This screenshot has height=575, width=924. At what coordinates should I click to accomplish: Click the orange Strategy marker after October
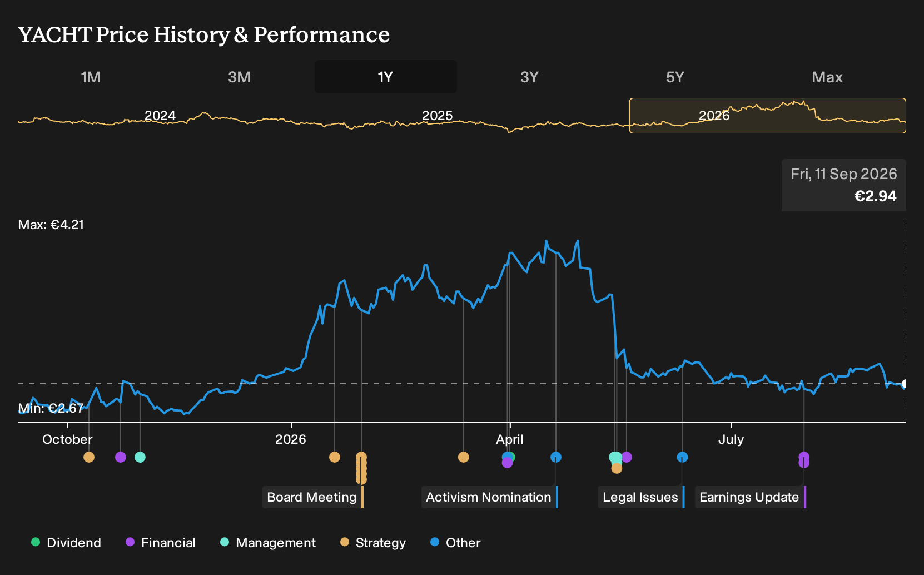[x=89, y=457]
